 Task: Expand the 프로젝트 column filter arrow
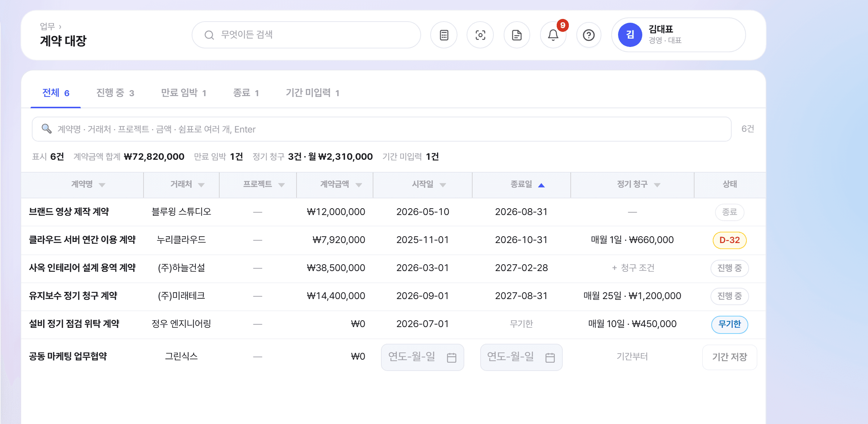(281, 185)
